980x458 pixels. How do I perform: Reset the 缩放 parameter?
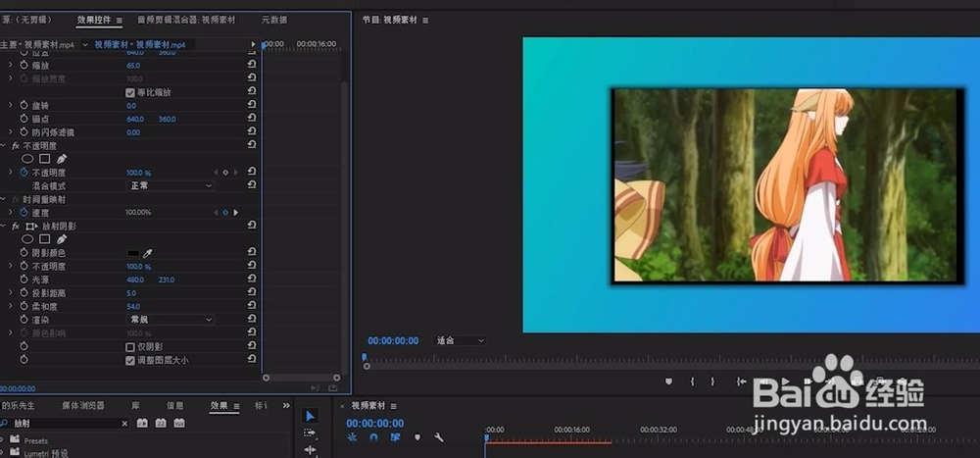pyautogui.click(x=251, y=65)
